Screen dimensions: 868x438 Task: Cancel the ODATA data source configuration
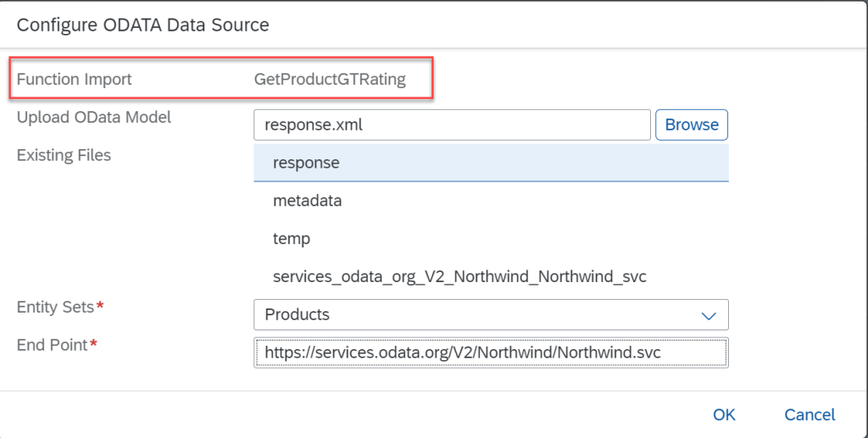(x=810, y=414)
